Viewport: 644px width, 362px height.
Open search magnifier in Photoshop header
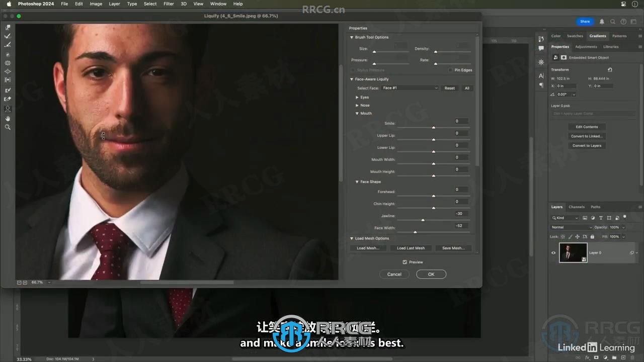coord(613,22)
